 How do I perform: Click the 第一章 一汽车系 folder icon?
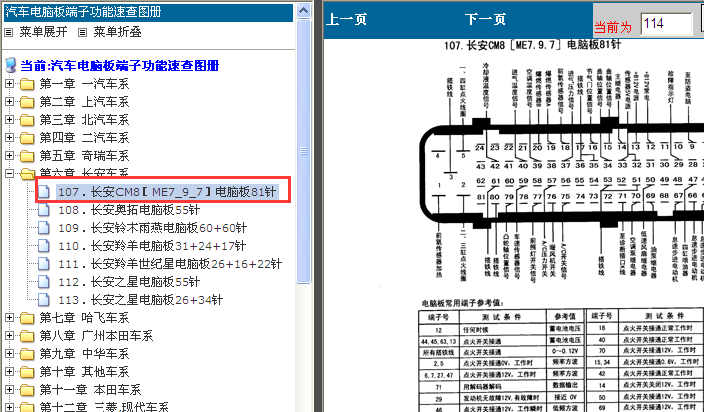(x=27, y=84)
